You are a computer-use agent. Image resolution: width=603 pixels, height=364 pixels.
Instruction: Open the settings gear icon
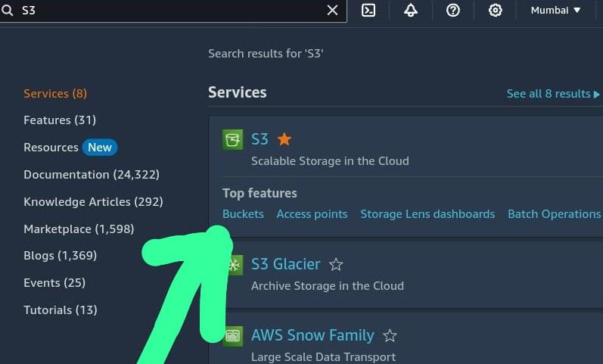point(496,11)
